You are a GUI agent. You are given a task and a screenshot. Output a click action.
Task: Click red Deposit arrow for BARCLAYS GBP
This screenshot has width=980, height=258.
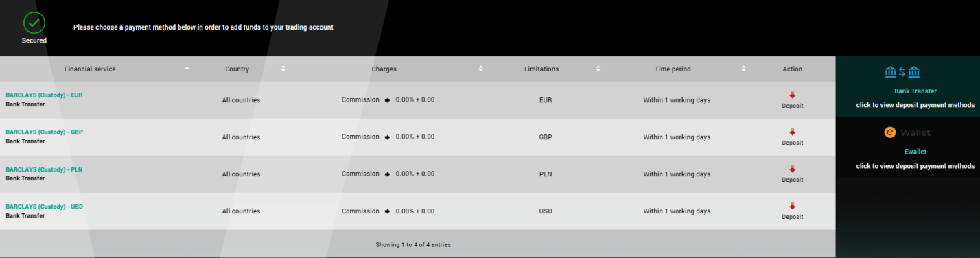[x=792, y=132]
